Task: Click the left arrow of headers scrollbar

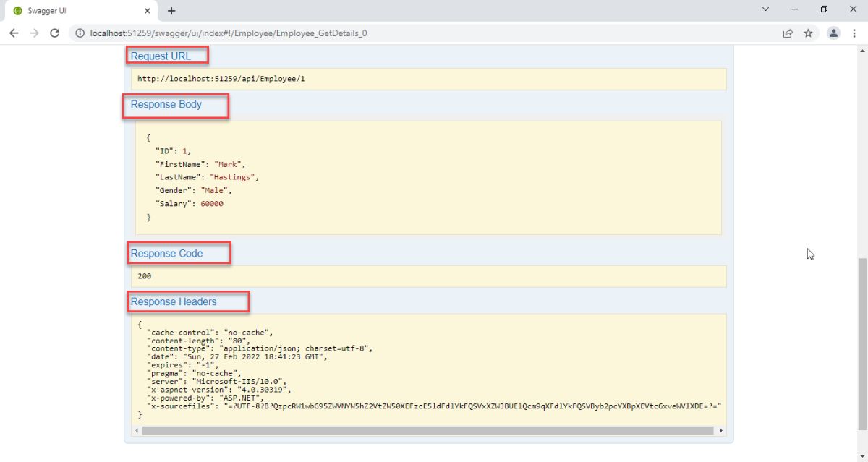Action: coord(135,430)
